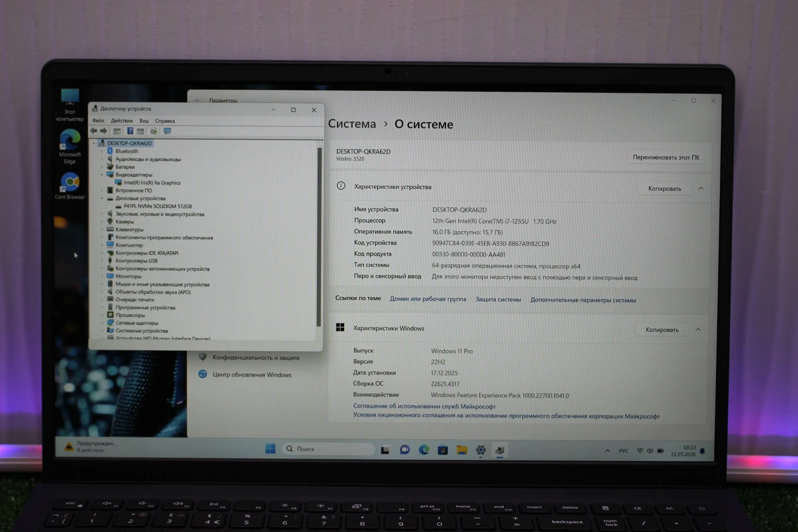The height and width of the screenshot is (532, 798).
Task: Collapse 'Характеристики устройства' section chevron
Action: point(701,188)
